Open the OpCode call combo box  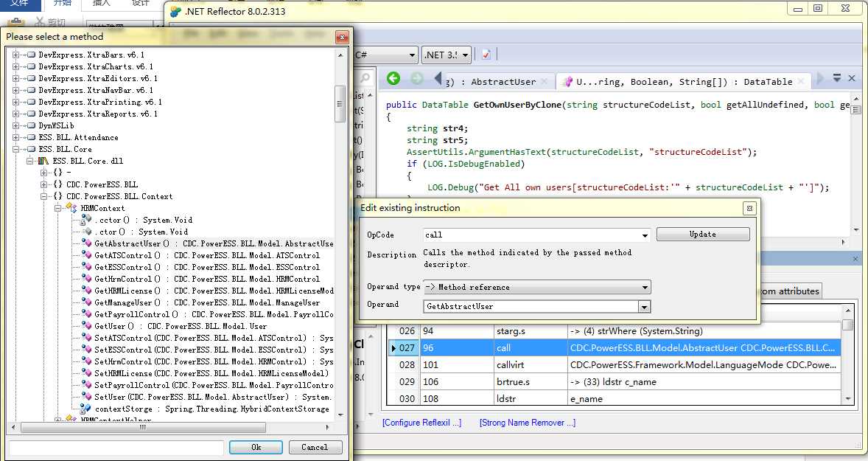tap(536, 235)
